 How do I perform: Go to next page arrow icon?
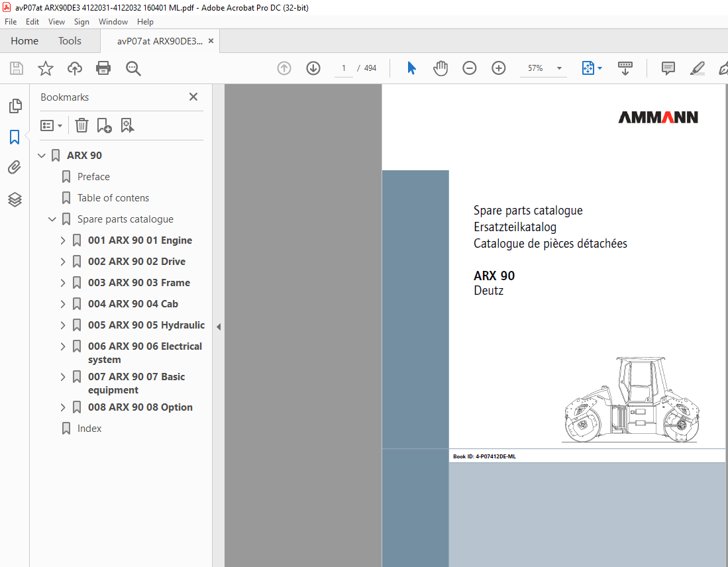tap(313, 68)
